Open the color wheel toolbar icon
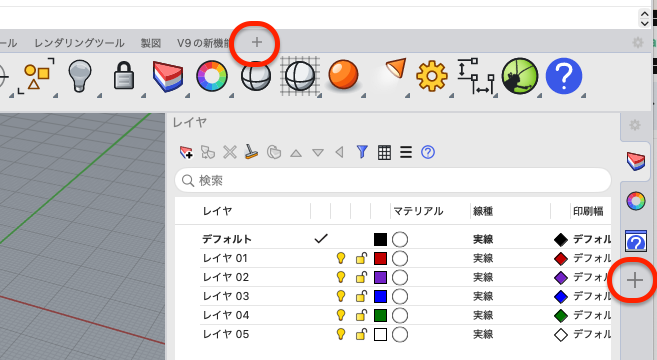Image resolution: width=657 pixels, height=360 pixels. click(212, 76)
